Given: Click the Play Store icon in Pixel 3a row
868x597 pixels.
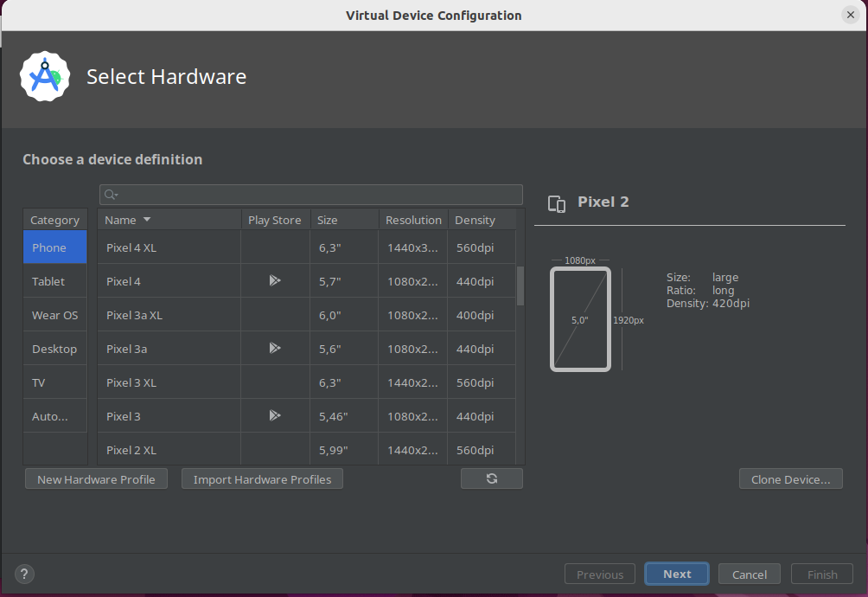Looking at the screenshot, I should coord(275,348).
